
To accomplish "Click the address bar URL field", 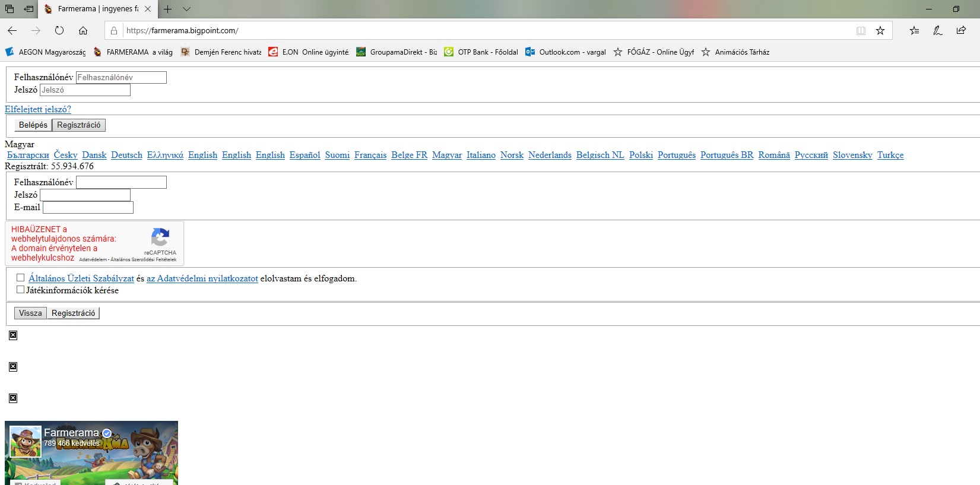I will [487, 30].
